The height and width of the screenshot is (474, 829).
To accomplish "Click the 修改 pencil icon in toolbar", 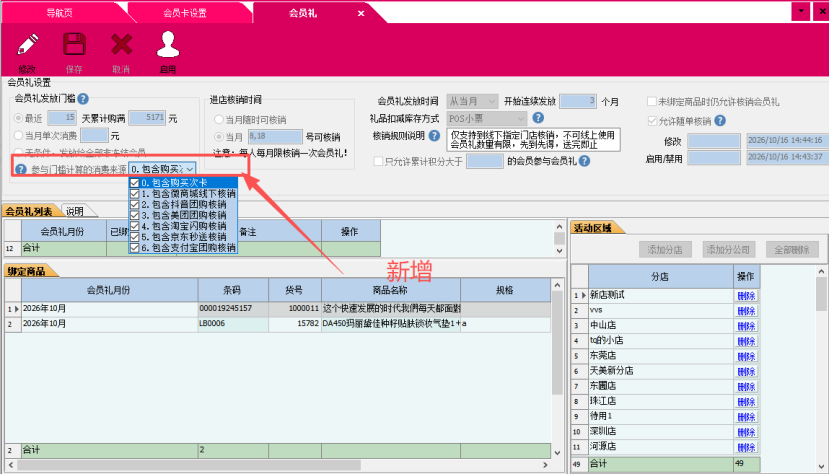I will (27, 44).
